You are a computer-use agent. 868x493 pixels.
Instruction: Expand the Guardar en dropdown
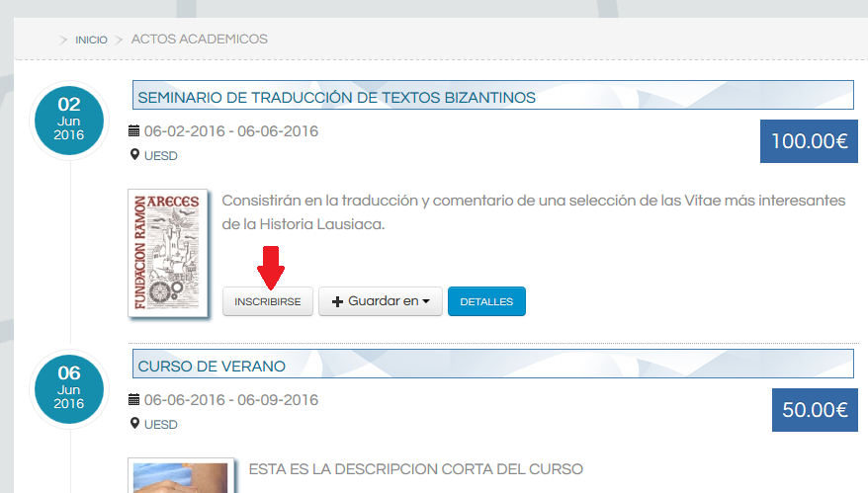pos(381,301)
